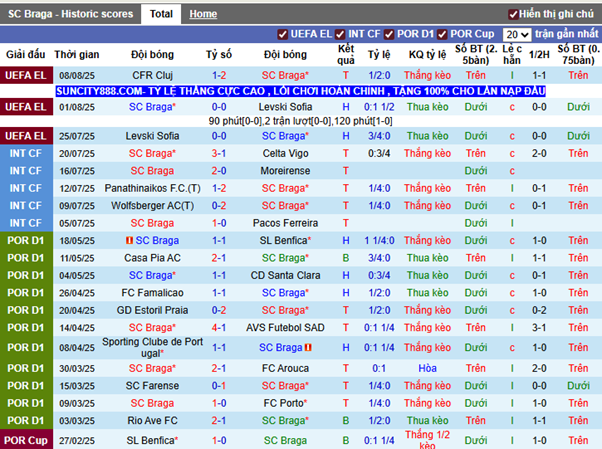Click the KQ tỷ lệ column header
The height and width of the screenshot is (449, 602).
coord(427,55)
